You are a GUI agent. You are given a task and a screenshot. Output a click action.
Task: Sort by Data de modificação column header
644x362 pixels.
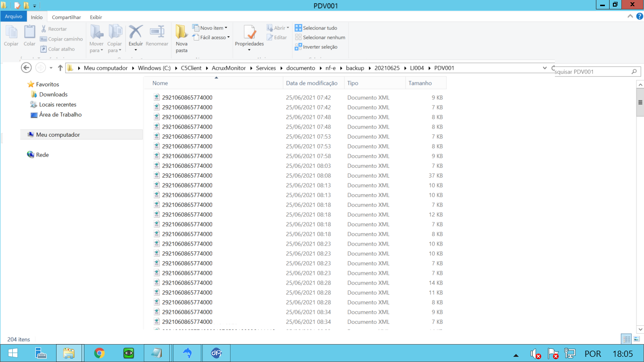(314, 83)
